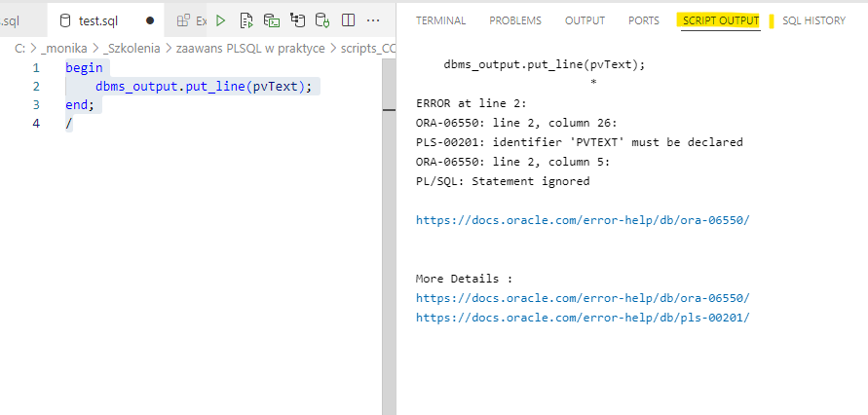Screen dimensions: 868x415
Task: Open the PROBLEMS panel tab
Action: 515,20
